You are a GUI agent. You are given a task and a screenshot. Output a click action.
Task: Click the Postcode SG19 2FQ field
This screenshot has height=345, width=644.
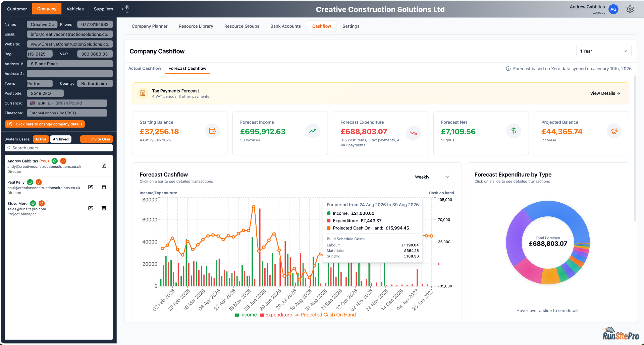coord(45,93)
